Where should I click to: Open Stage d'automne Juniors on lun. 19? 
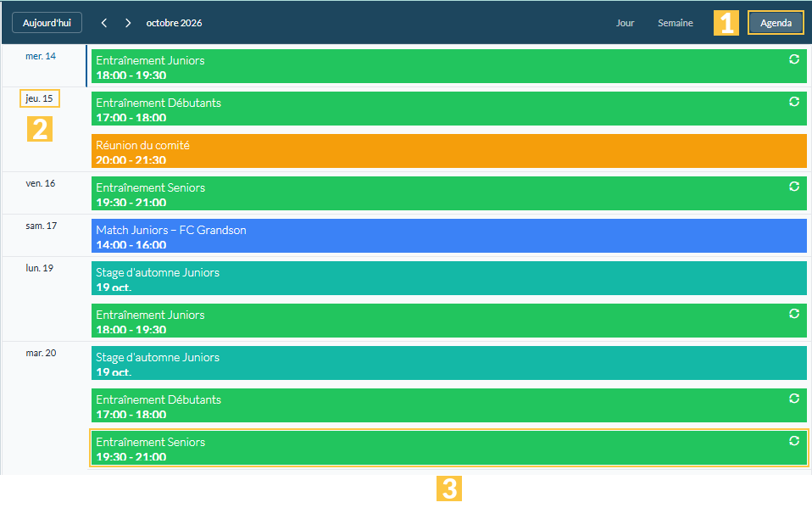point(449,278)
